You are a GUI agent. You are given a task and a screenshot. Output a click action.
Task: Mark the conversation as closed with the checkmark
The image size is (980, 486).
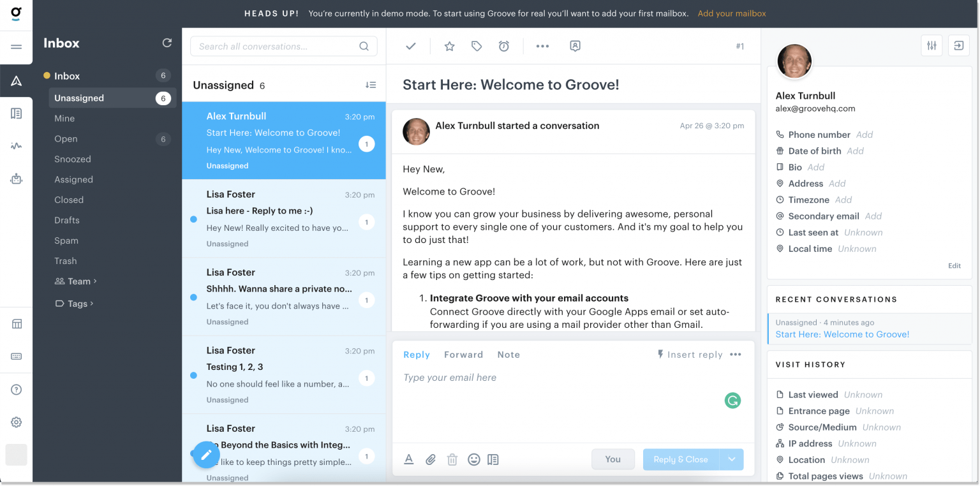(x=410, y=45)
